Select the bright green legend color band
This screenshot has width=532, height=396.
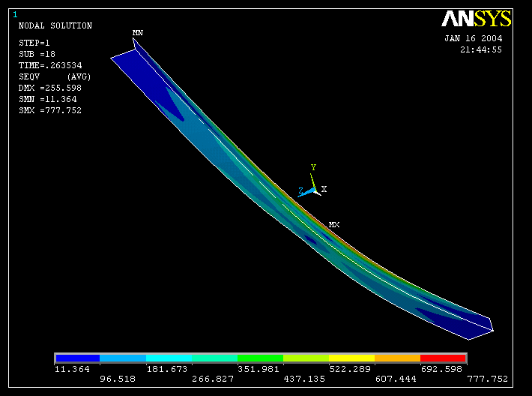coord(260,358)
